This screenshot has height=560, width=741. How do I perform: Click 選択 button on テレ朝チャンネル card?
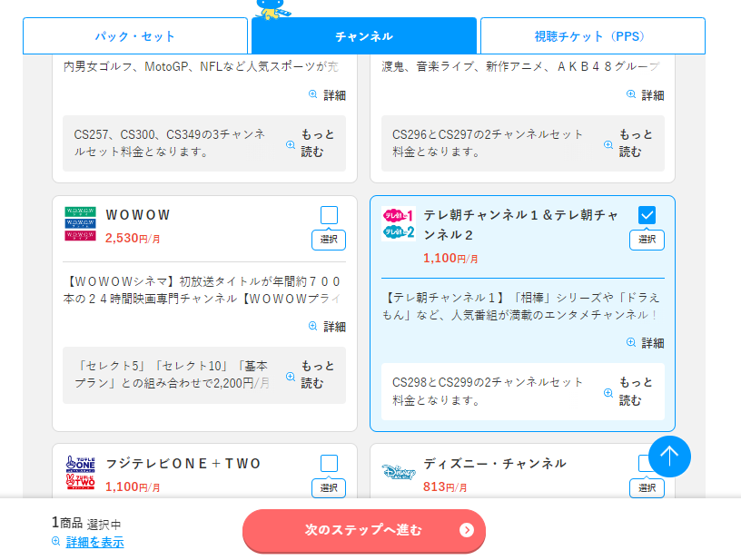(647, 240)
